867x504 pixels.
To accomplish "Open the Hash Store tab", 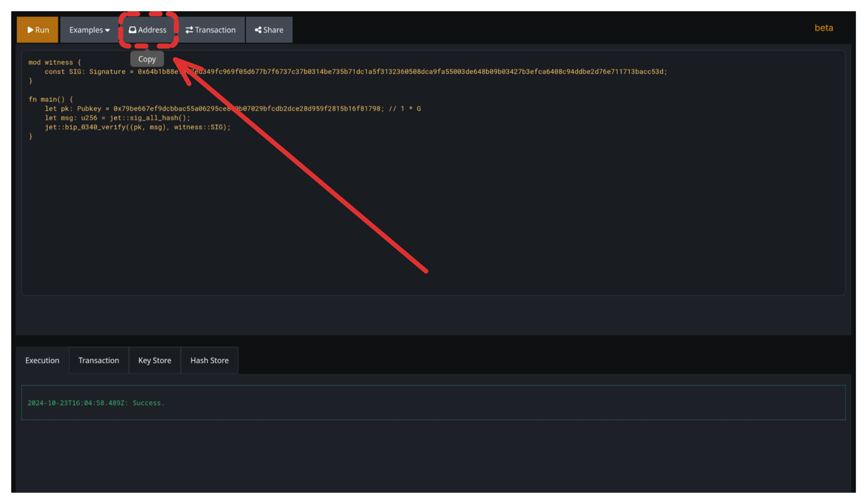I will pyautogui.click(x=209, y=360).
